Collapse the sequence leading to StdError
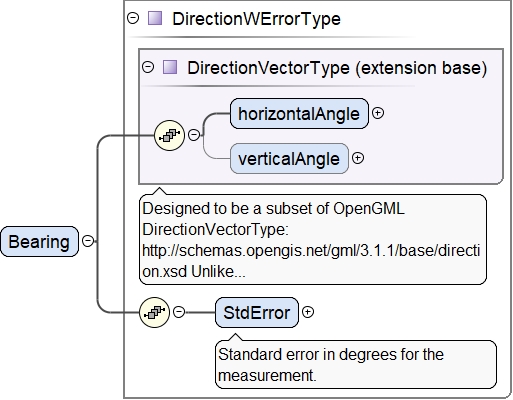Viewport: 513px width, 400px height. coord(179,312)
